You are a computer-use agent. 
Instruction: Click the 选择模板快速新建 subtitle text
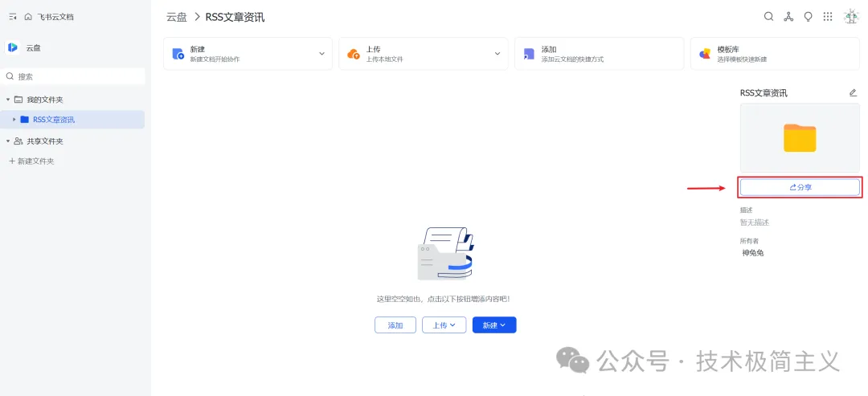click(743, 59)
